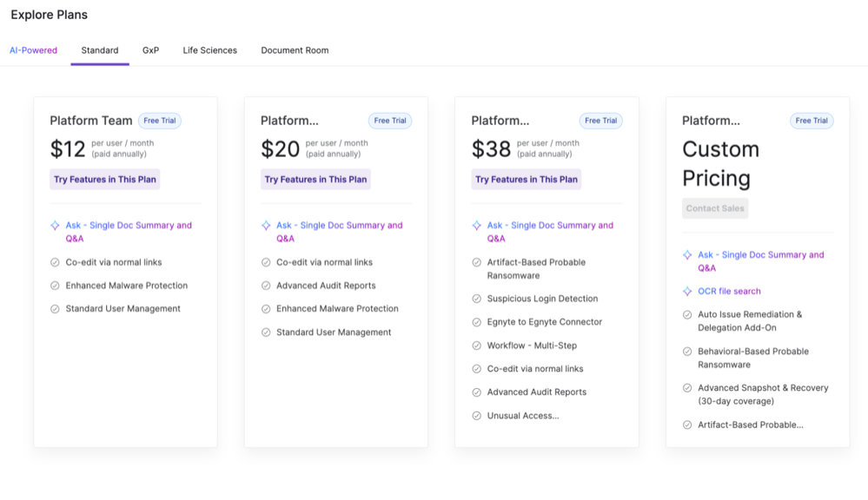The height and width of the screenshot is (500, 868).
Task: Select the Life Sciences tab
Action: 209,50
